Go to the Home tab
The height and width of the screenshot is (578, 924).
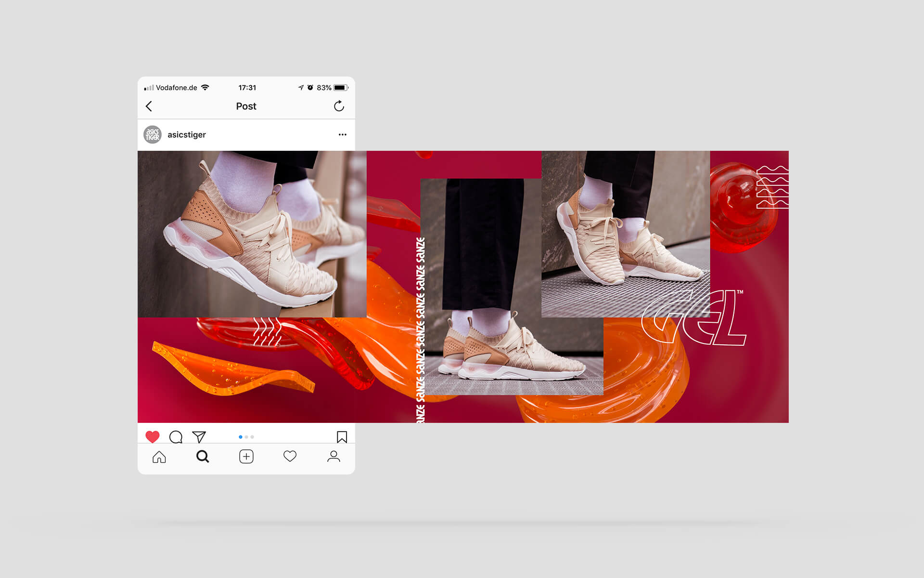pos(159,457)
